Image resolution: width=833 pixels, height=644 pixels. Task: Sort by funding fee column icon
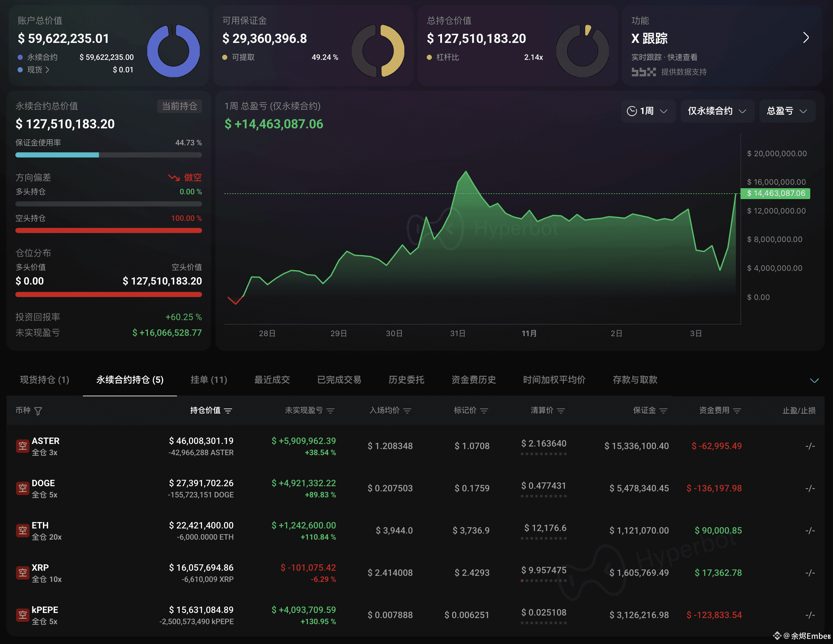click(737, 411)
